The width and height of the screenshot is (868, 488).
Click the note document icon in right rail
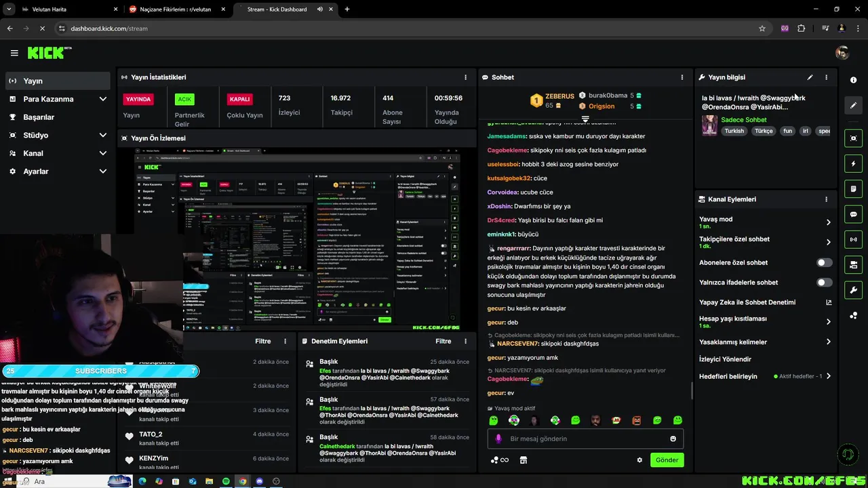point(853,188)
